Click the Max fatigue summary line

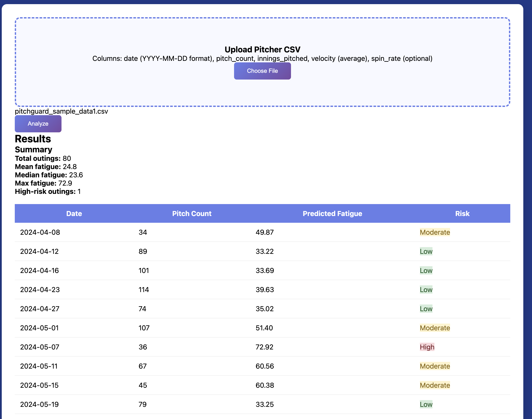43,183
